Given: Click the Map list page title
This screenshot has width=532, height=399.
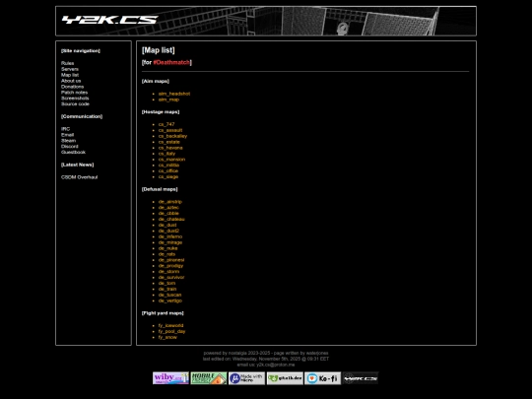Looking at the screenshot, I should (158, 50).
